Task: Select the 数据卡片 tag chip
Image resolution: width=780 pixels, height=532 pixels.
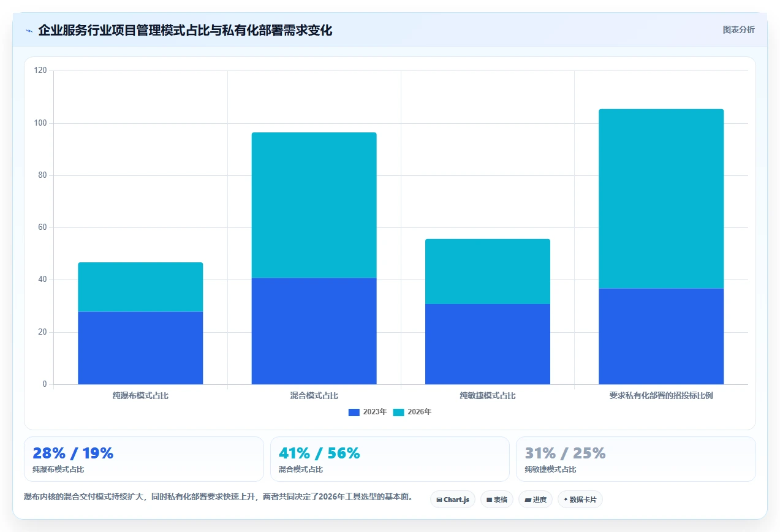Action: tap(580, 500)
